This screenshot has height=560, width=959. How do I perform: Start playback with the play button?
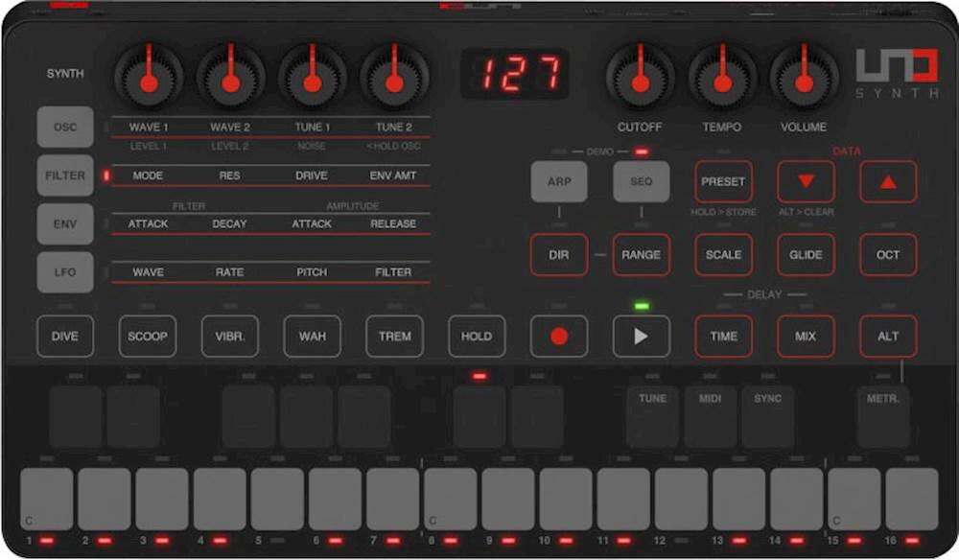click(641, 337)
